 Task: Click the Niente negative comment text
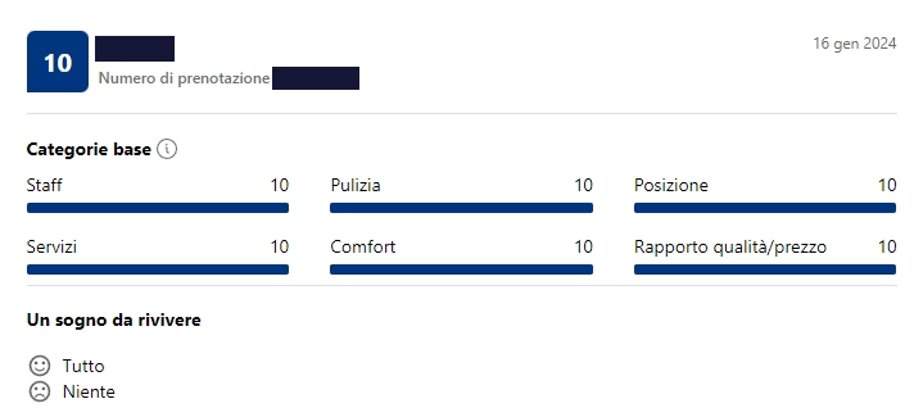[x=89, y=392]
